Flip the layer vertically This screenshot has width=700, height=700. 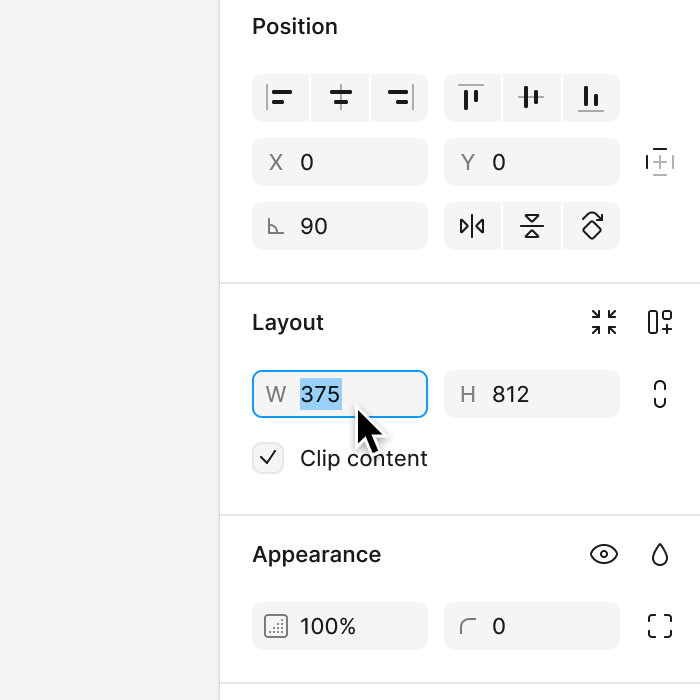pos(532,226)
